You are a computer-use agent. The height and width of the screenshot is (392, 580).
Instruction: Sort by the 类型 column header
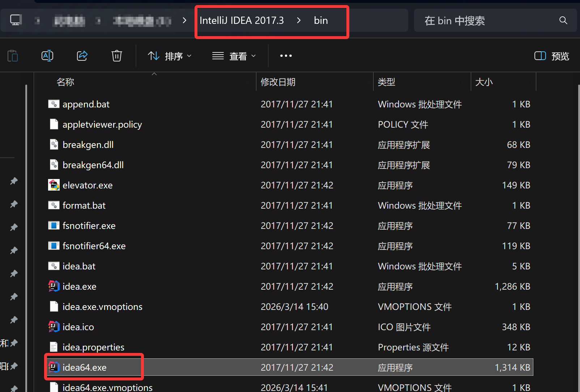(387, 82)
